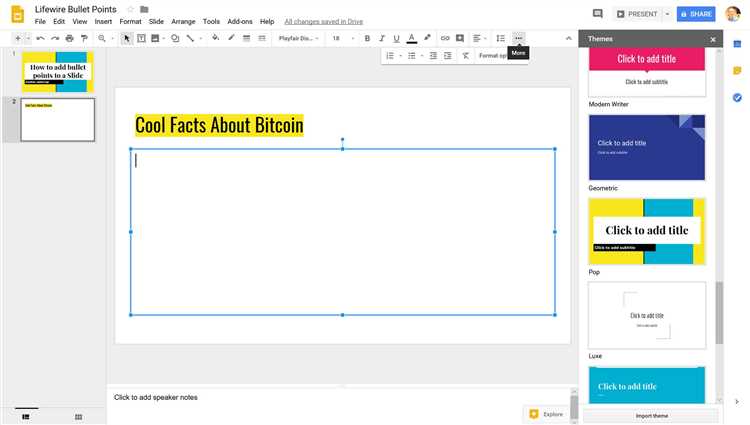The width and height of the screenshot is (750, 425).
Task: Click the decrease indent icon
Action: (x=433, y=56)
